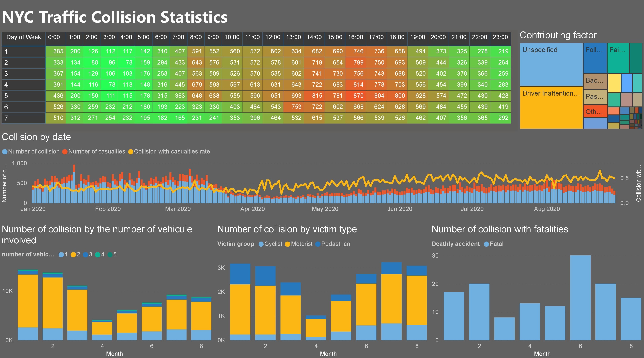Click month 1 Pedastrian segment in victim chart
Image resolution: width=644 pixels, height=358 pixels.
(x=240, y=274)
